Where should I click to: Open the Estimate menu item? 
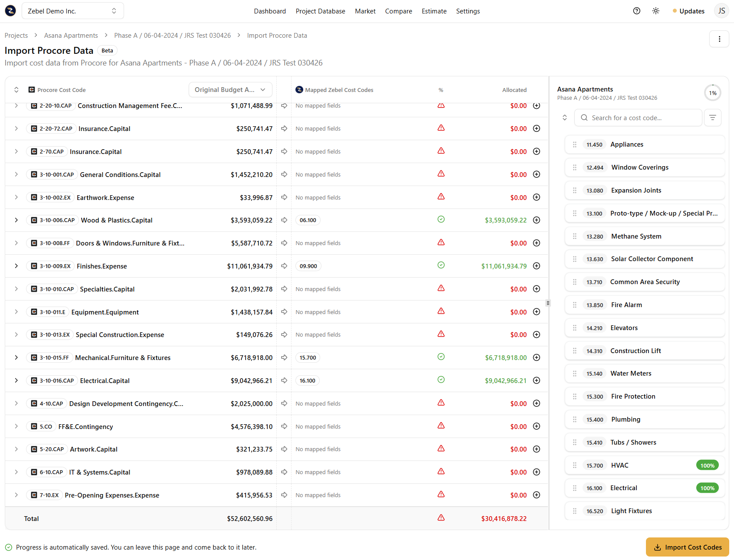coord(434,11)
